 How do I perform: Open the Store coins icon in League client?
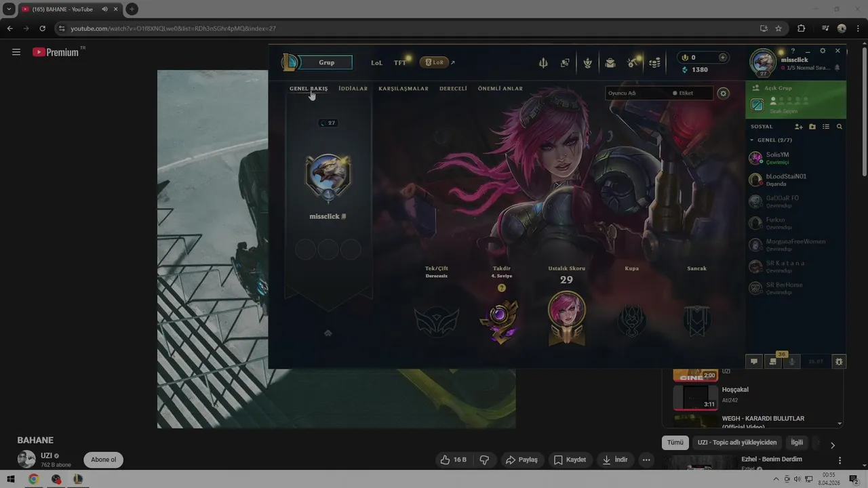[x=655, y=63]
